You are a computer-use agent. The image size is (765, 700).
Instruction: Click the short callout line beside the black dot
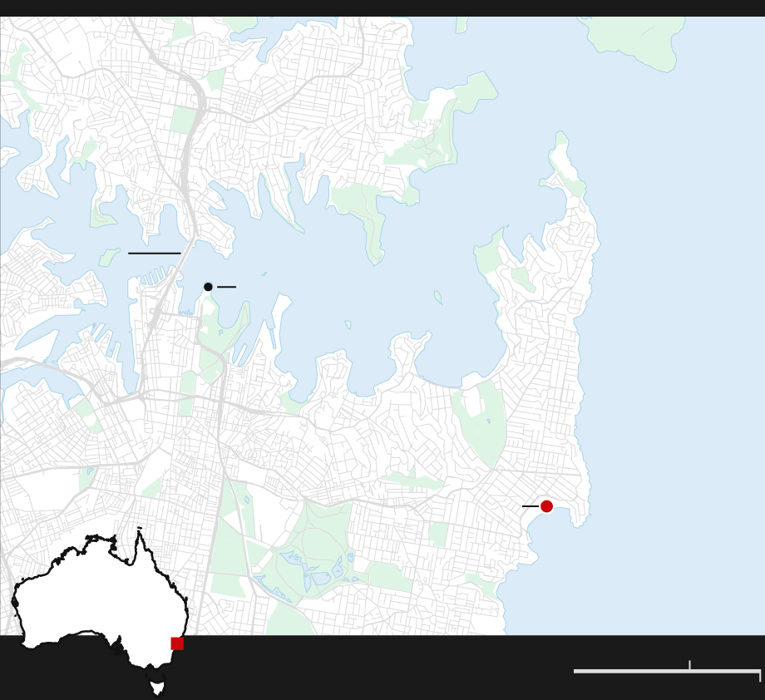coord(226,287)
